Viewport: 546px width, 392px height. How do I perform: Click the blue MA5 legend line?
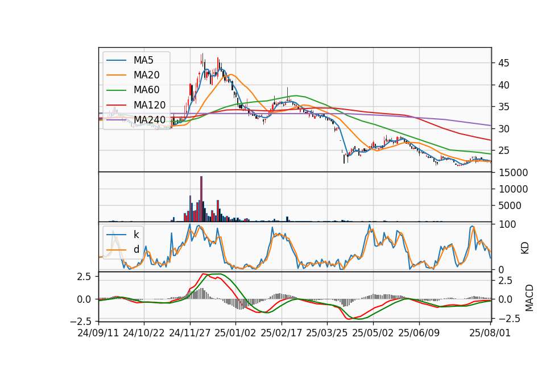click(116, 60)
